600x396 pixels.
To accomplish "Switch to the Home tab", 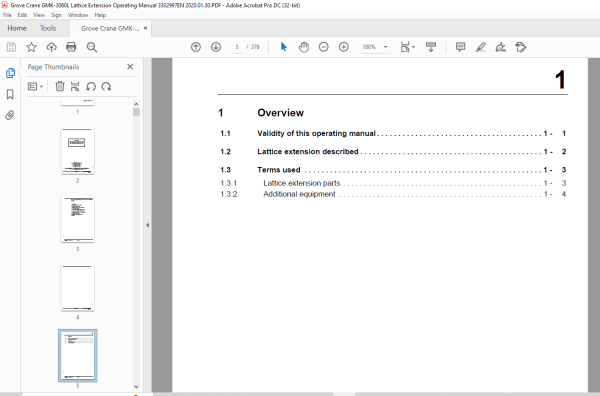I will (x=17, y=28).
